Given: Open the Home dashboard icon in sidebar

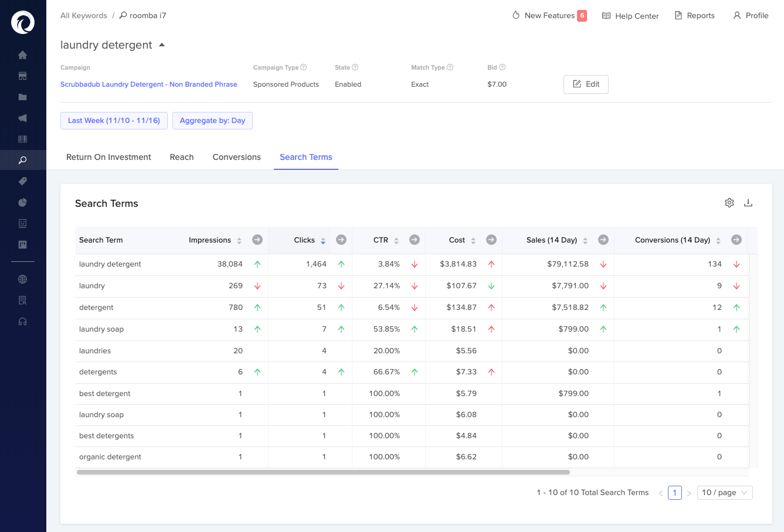Looking at the screenshot, I should pyautogui.click(x=22, y=54).
